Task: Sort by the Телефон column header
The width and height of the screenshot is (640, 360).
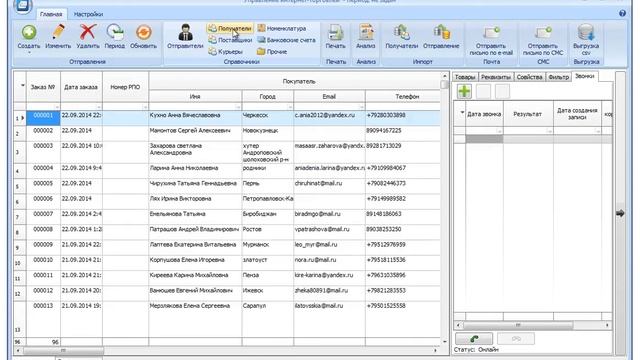Action: click(x=403, y=96)
